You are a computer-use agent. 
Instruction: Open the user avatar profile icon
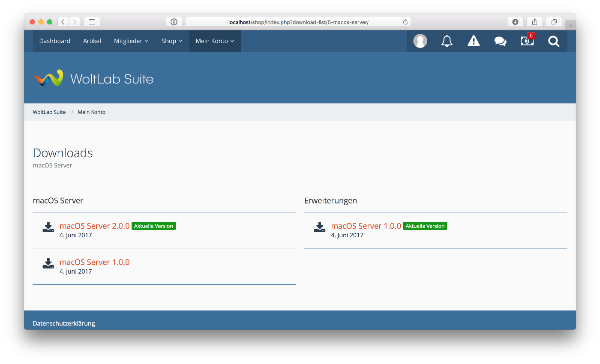point(420,41)
